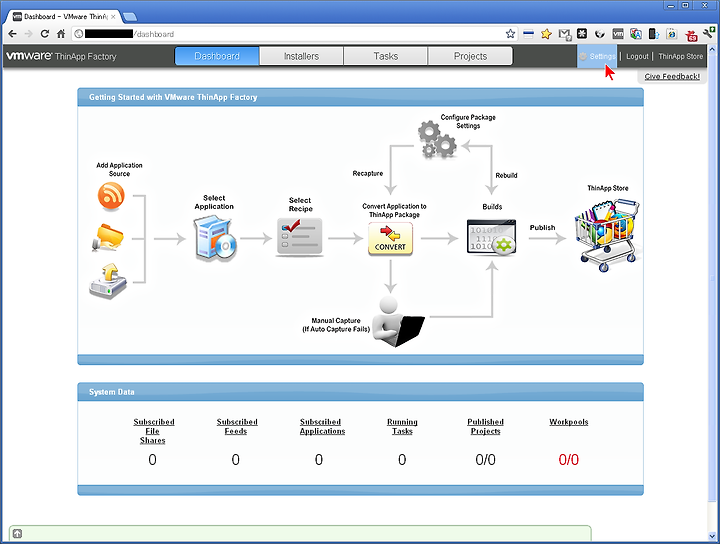Bookmark this page with the star outline
Viewport: 720px width, 544px height.
click(x=510, y=34)
